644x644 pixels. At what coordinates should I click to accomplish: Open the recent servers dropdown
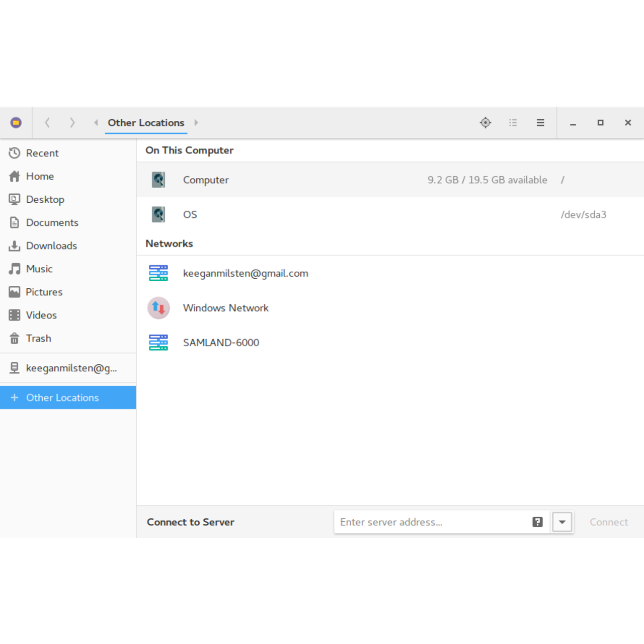(562, 522)
